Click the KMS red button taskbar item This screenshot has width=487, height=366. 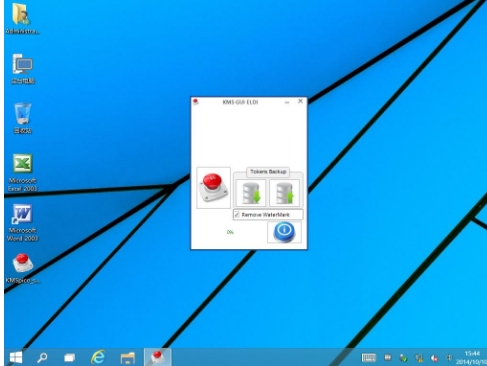(x=158, y=357)
